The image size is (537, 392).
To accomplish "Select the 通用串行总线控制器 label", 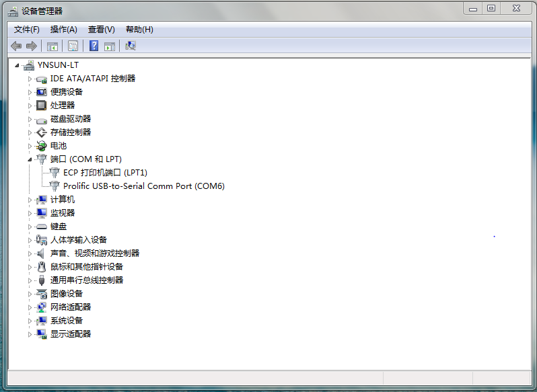I will pos(87,280).
